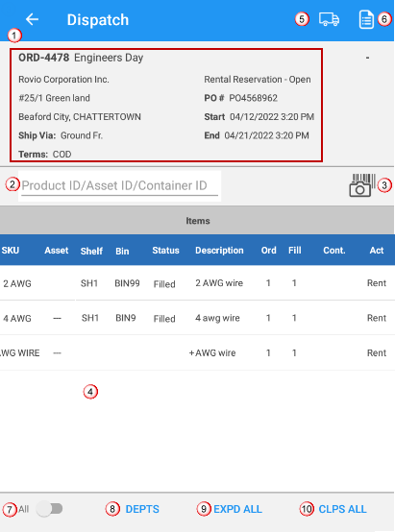Select the Description column header
The image size is (395, 532).
(219, 251)
